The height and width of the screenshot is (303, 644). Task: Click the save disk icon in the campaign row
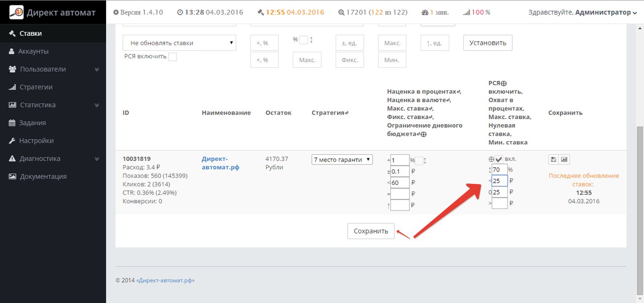point(553,159)
